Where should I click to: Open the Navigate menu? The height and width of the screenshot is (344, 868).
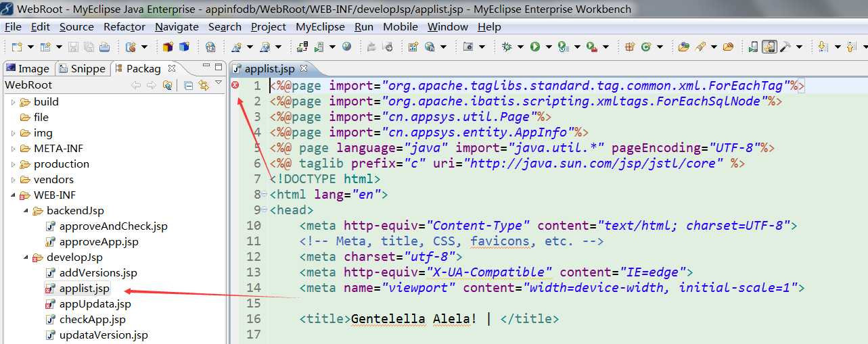[177, 27]
